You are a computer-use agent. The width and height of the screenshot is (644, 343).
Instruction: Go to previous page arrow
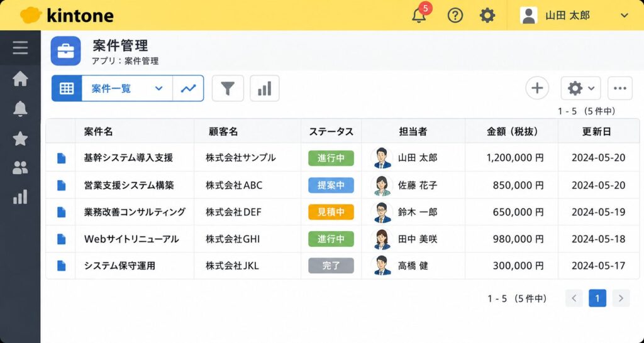click(x=574, y=298)
